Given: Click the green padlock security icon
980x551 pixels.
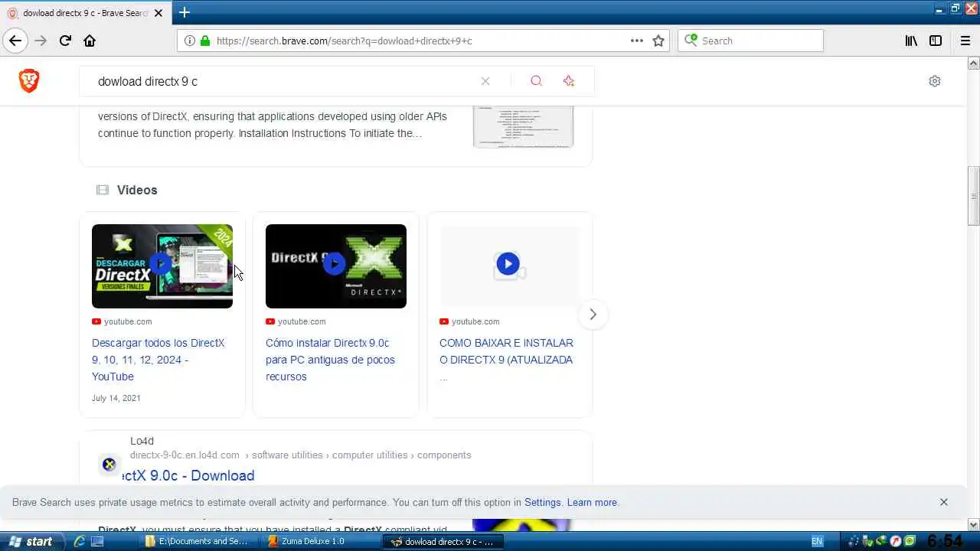Looking at the screenshot, I should coord(204,41).
